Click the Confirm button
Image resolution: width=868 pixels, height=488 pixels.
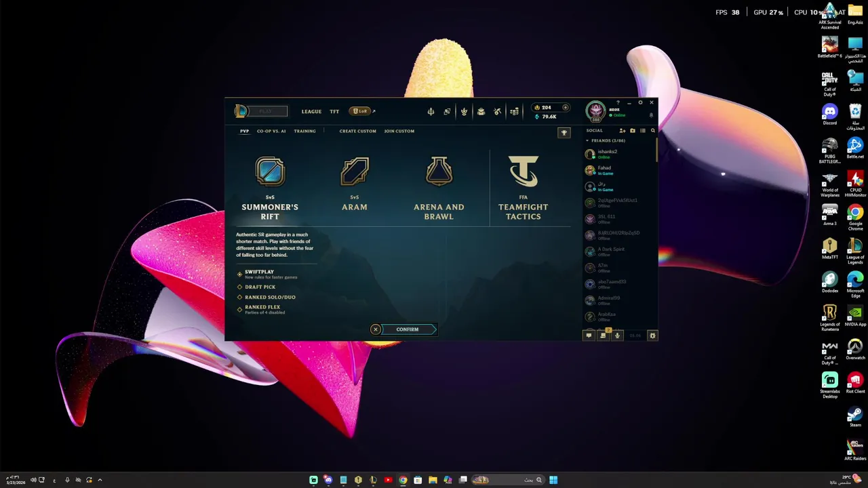[408, 329]
